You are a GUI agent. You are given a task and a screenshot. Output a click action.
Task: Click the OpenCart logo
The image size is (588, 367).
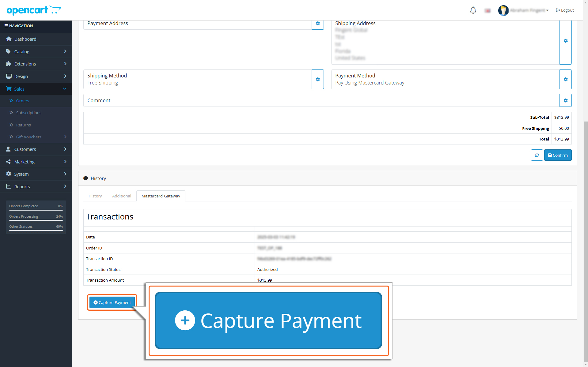click(x=34, y=10)
